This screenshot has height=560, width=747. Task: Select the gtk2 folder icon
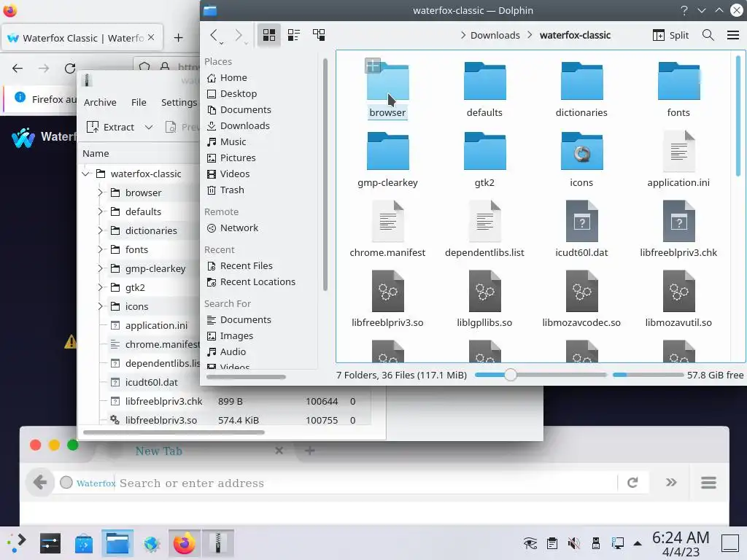pyautogui.click(x=484, y=152)
